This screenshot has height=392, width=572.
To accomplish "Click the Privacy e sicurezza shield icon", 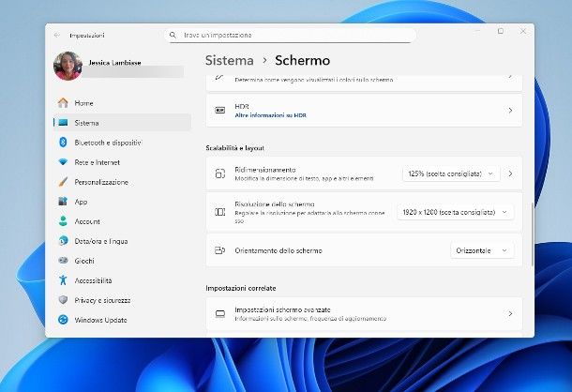I will (x=63, y=300).
